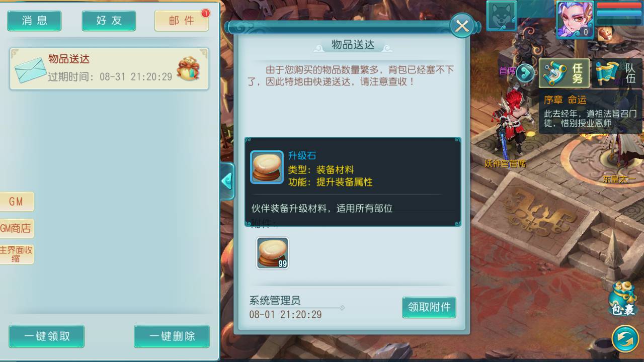Open the gift bag icon on mail entry
Viewport: 644px width, 362px height.
click(x=188, y=69)
